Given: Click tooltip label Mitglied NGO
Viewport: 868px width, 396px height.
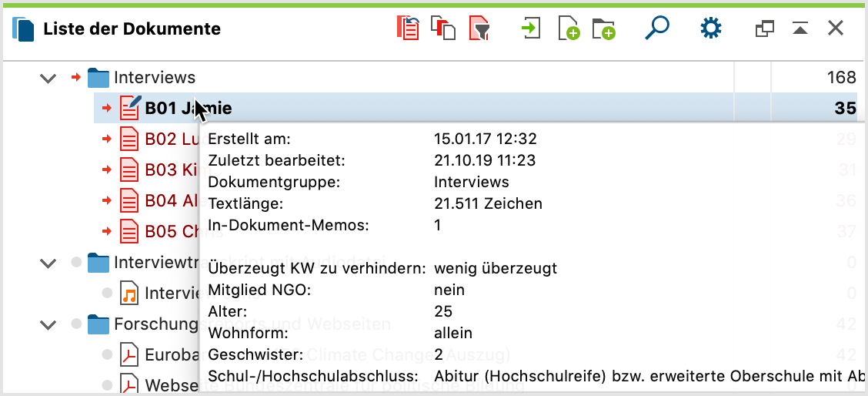Looking at the screenshot, I should (260, 290).
